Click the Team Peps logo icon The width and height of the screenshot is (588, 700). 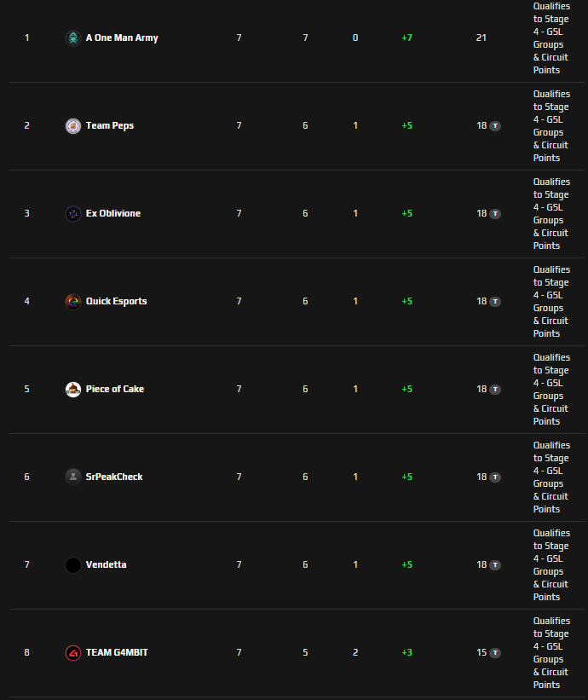coord(73,126)
